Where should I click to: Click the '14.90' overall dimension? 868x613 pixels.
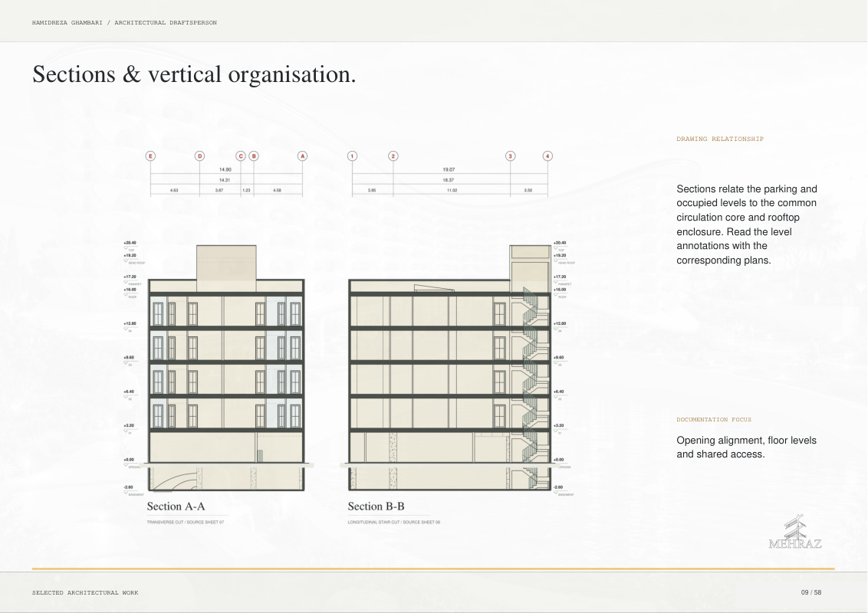[225, 170]
